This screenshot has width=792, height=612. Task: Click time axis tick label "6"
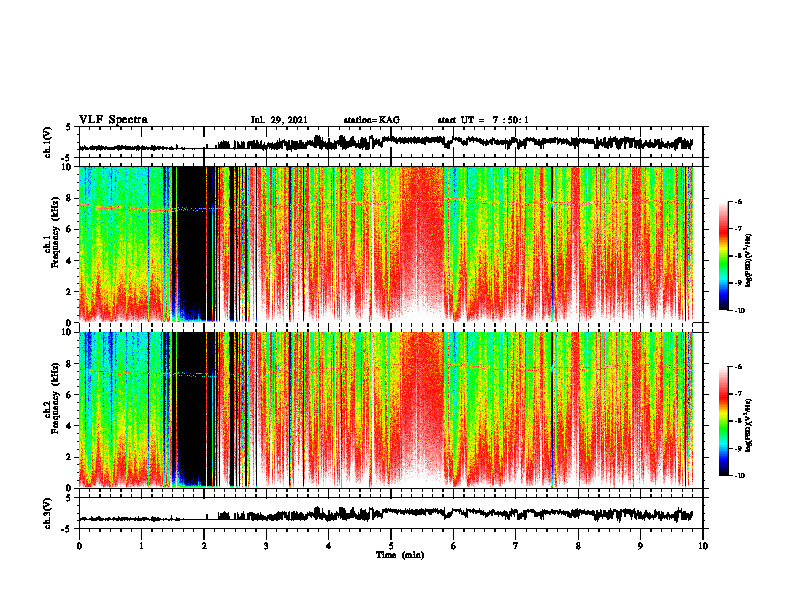454,546
